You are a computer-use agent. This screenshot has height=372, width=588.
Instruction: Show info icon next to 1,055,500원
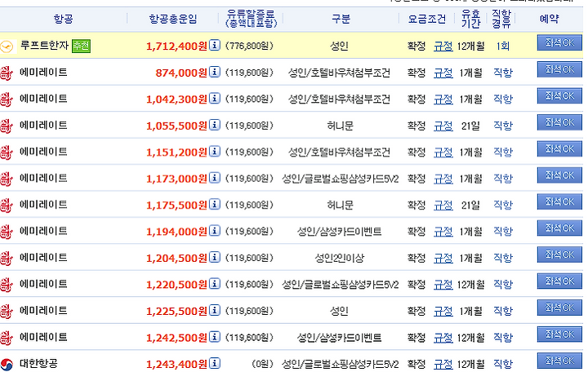pyautogui.click(x=215, y=125)
